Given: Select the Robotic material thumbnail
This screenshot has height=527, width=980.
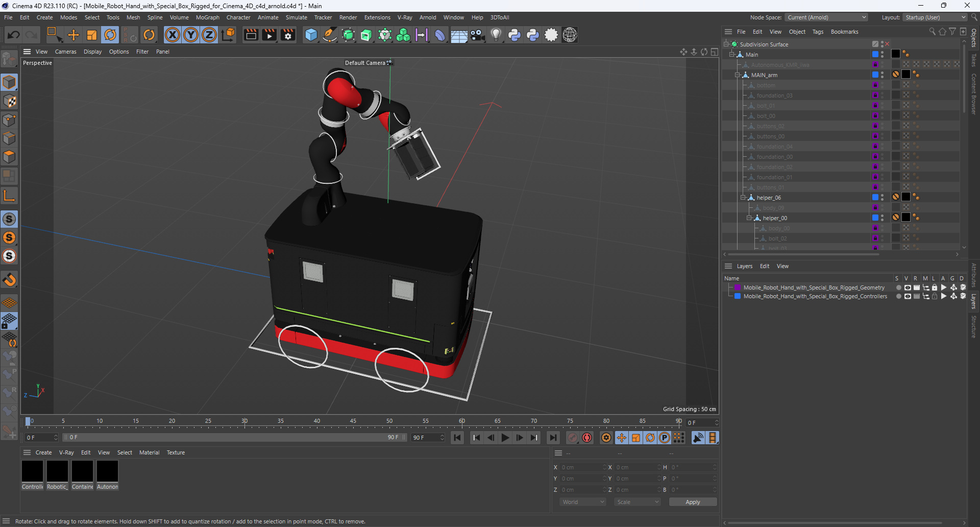Looking at the screenshot, I should coord(58,471).
